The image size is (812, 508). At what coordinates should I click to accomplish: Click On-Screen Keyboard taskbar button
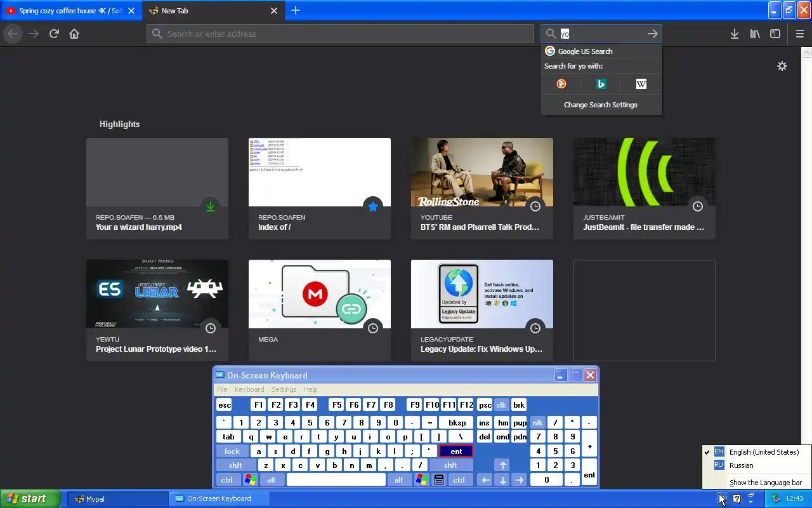[x=219, y=498]
